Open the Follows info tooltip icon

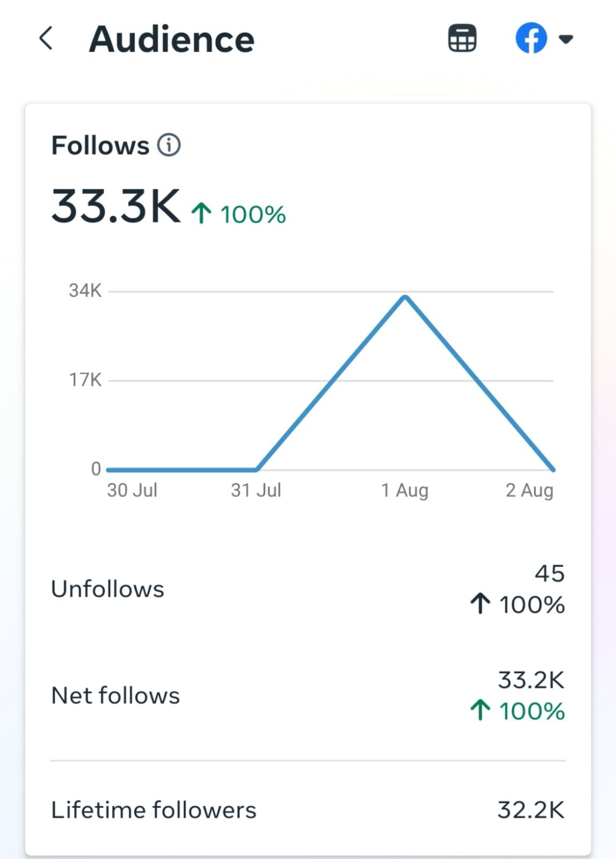tap(169, 145)
